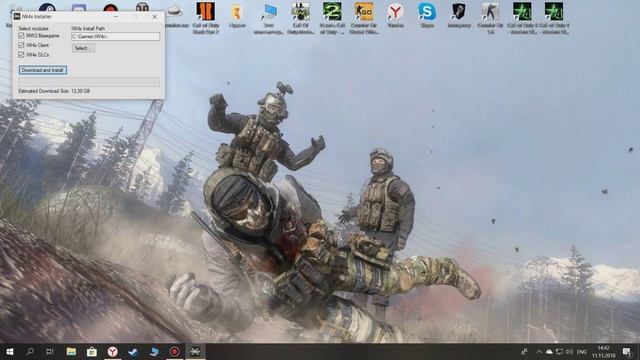The image size is (640, 360).
Task: Open Microsoft Store from the taskbar
Action: pyautogui.click(x=91, y=351)
